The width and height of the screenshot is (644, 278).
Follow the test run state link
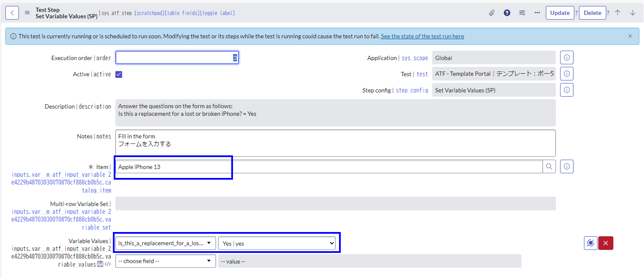tap(422, 36)
